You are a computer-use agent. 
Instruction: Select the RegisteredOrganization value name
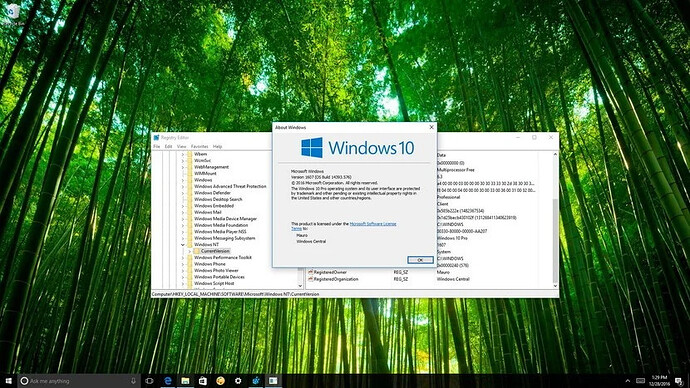pos(336,279)
